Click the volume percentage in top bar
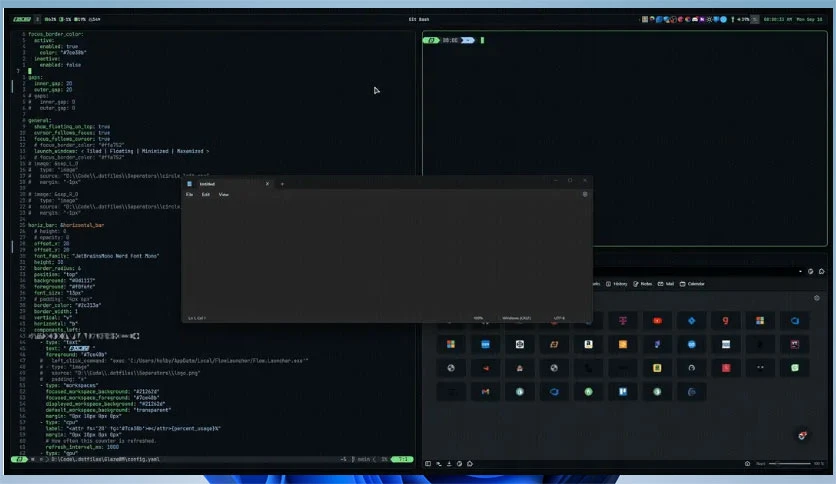Image resolution: width=836 pixels, height=484 pixels. pyautogui.click(x=743, y=19)
